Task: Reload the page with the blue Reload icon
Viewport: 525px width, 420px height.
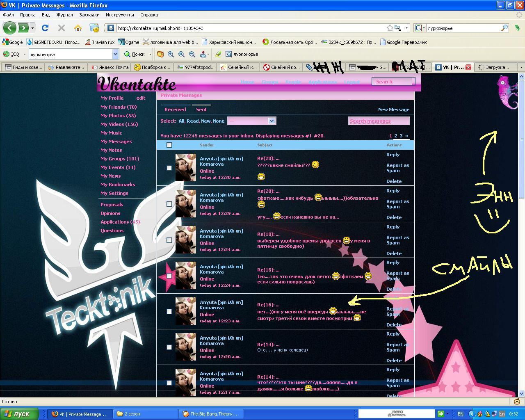Action: [45, 28]
